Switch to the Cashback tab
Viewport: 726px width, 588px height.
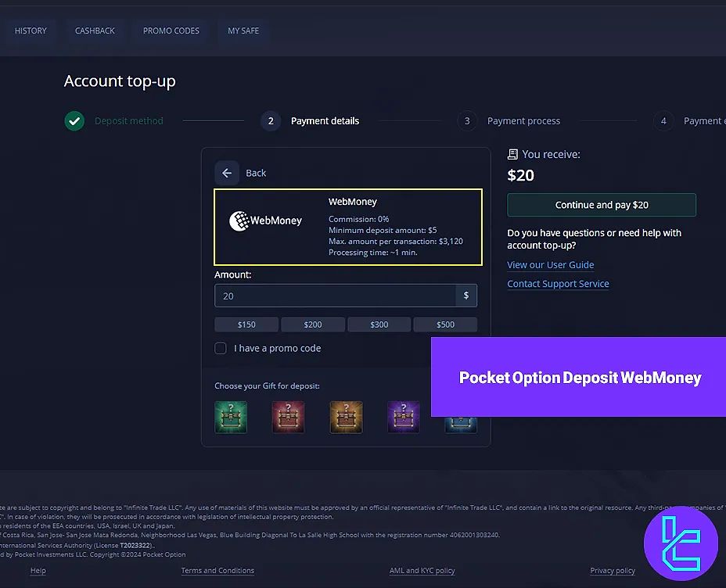pos(95,30)
